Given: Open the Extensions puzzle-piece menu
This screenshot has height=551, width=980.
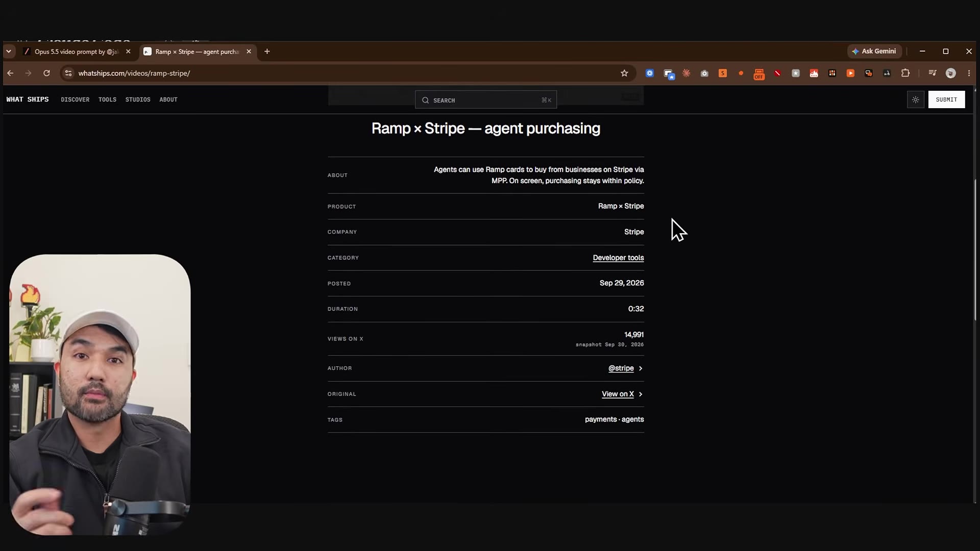Looking at the screenshot, I should coord(905,73).
